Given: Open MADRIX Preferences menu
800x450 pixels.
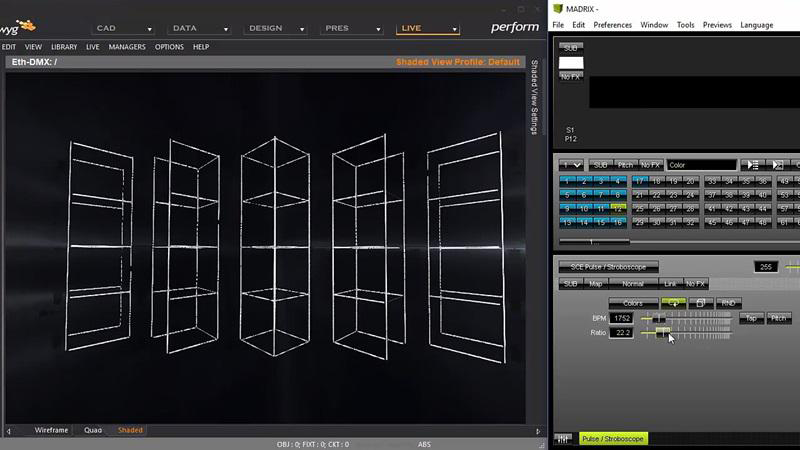Looking at the screenshot, I should (x=612, y=25).
